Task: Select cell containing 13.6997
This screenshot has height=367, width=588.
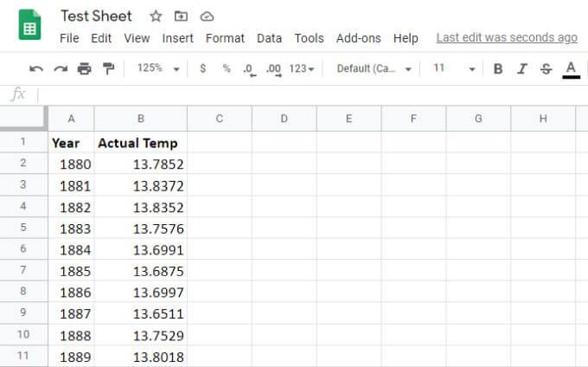Action: 141,292
